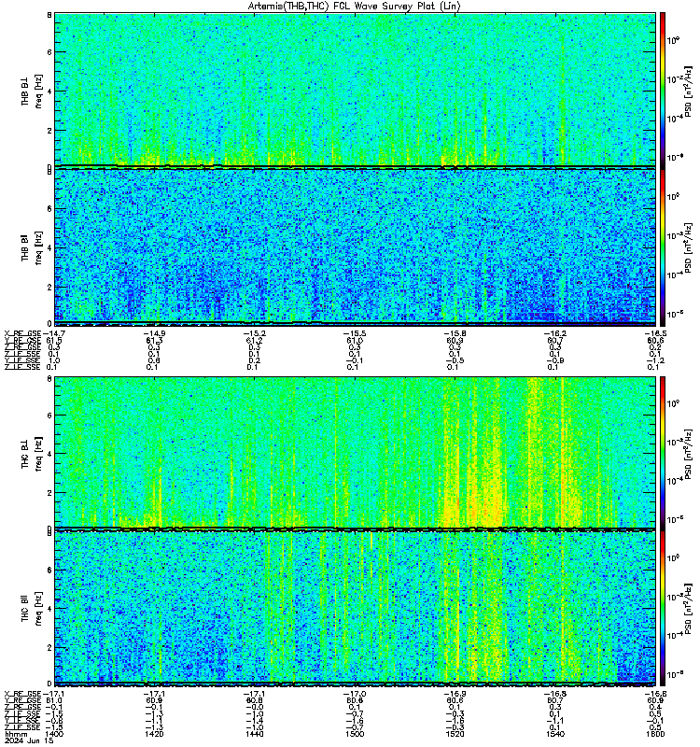This screenshot has height=747, width=700.
Task: Click the X_RE_GSE value -14.9
Action: [x=154, y=333]
